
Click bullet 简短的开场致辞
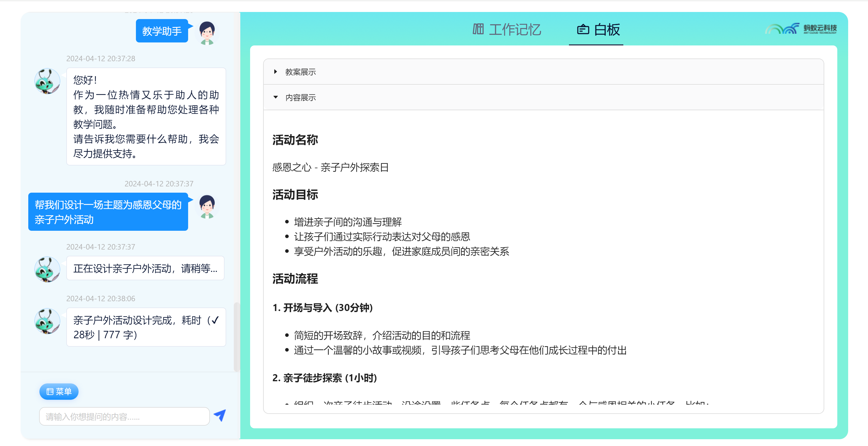pyautogui.click(x=382, y=335)
